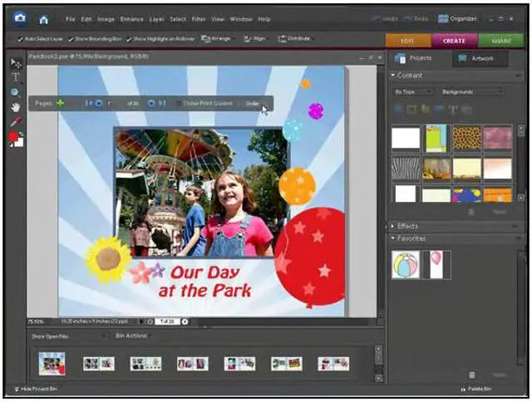Switch to the orange EDIT tab
The image size is (532, 402).
[408, 41]
